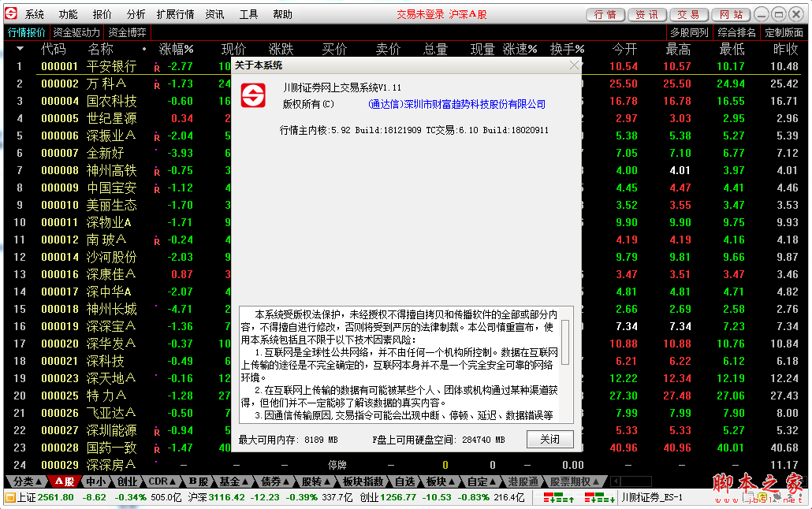Screen dimensions: 812x509
Task: Open the 资讯 menu
Action: pos(215,14)
